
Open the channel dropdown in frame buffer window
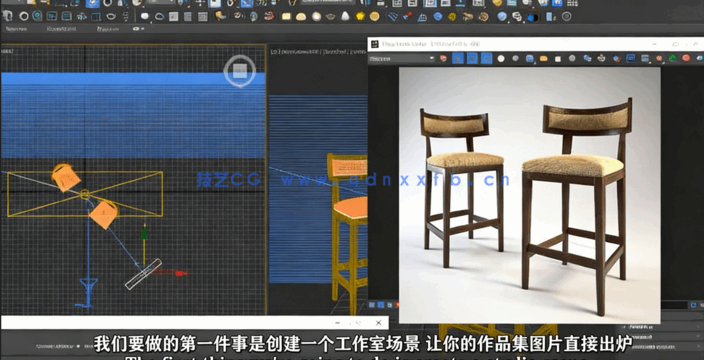(402, 58)
